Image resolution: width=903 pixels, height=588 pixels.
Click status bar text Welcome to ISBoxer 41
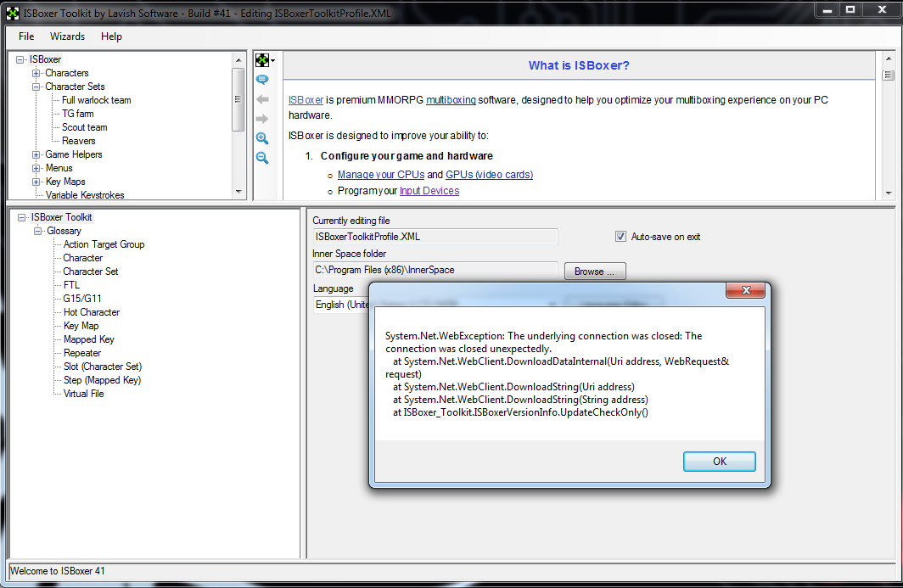point(58,571)
